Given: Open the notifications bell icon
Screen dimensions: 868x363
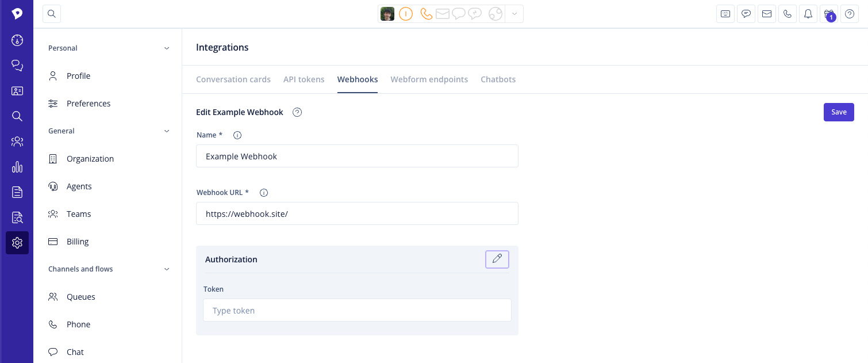Looking at the screenshot, I should pos(808,14).
